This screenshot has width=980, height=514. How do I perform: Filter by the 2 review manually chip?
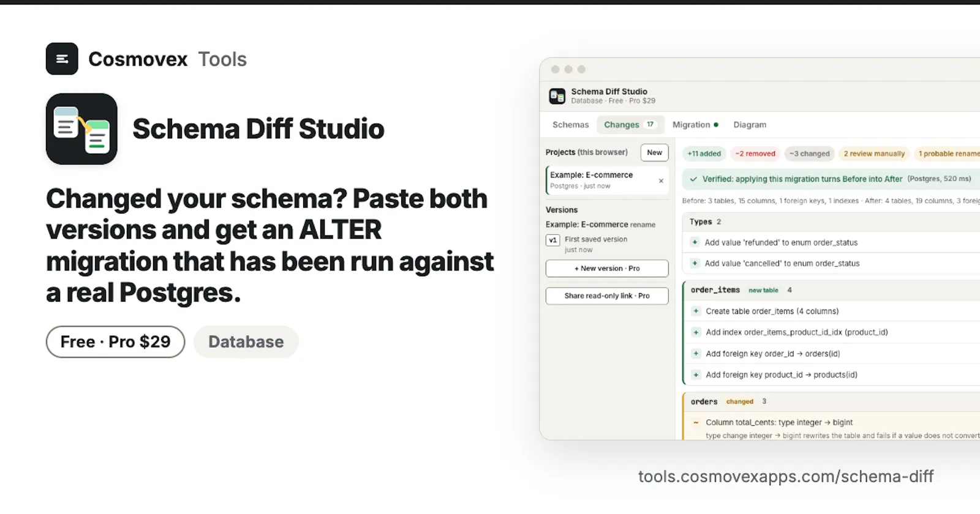[874, 154]
